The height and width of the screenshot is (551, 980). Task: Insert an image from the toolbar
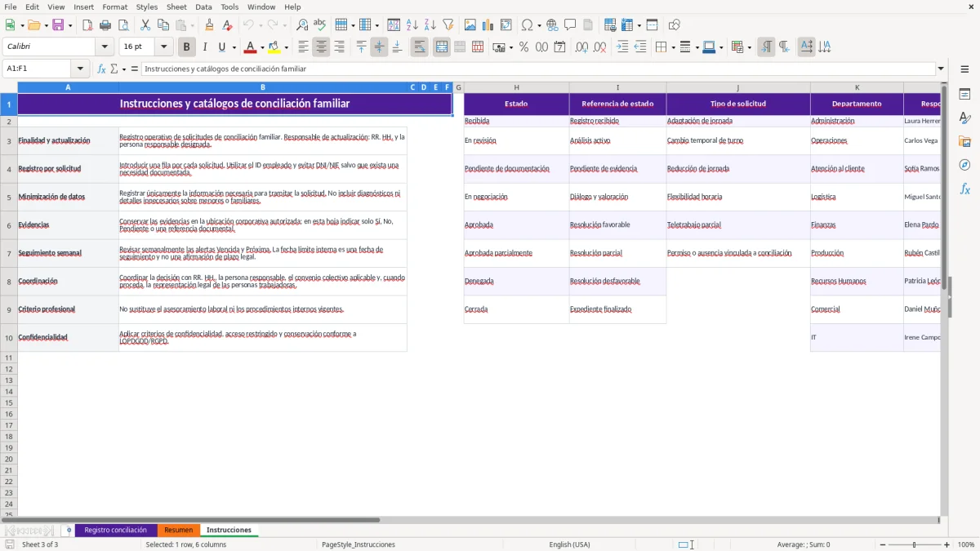tap(470, 25)
